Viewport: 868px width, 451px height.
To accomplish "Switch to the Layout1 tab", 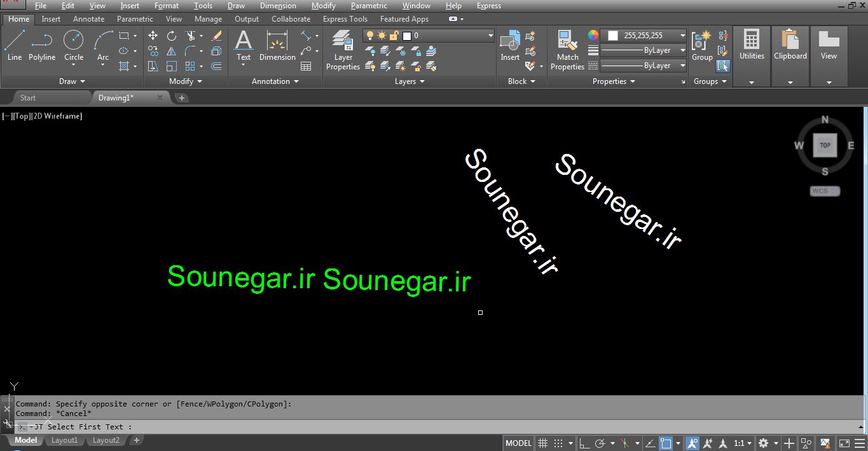I will [x=64, y=440].
